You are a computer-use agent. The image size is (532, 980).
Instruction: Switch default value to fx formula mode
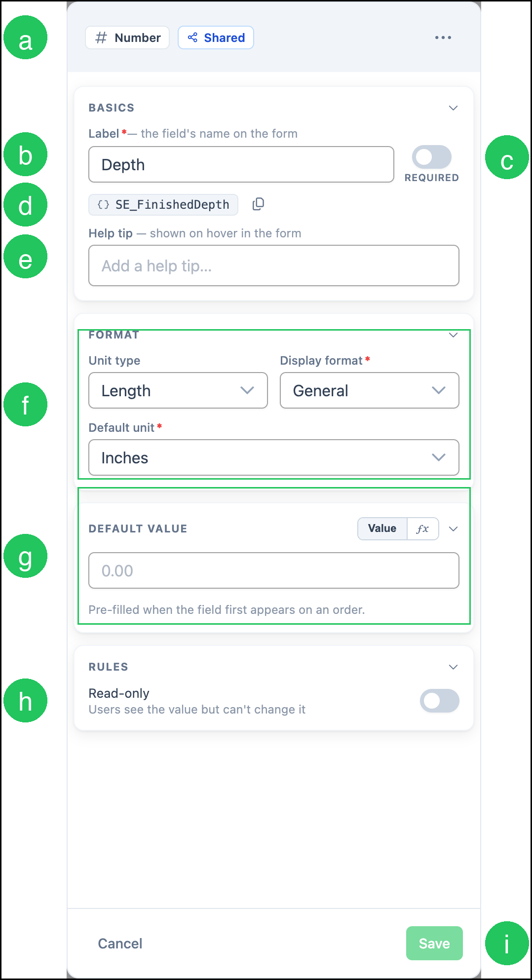[423, 529]
